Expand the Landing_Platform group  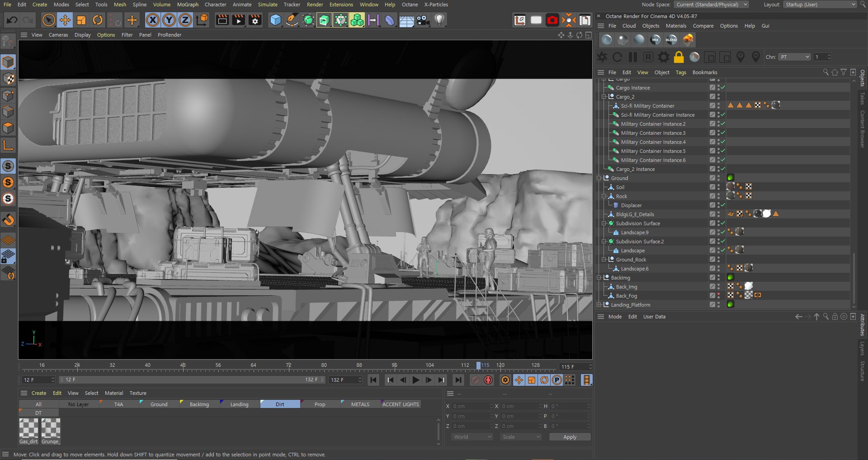(599, 305)
